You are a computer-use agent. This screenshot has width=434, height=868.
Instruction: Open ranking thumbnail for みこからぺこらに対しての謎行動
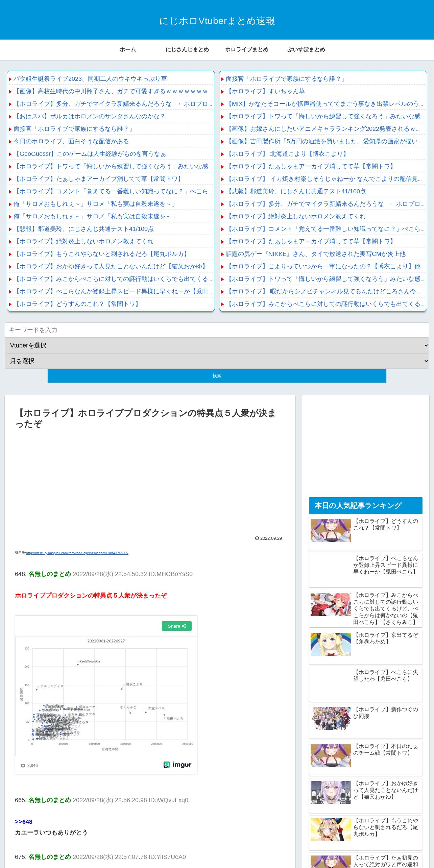(x=331, y=604)
